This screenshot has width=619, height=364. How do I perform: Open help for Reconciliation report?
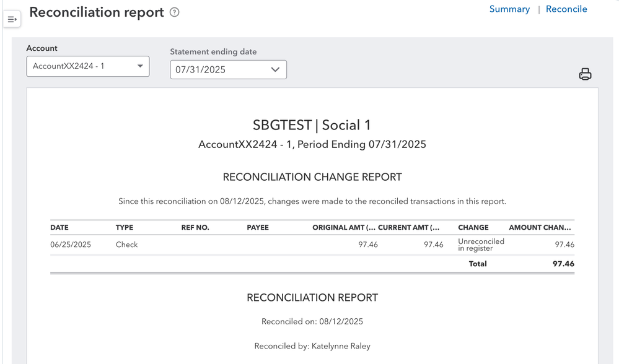pos(175,12)
